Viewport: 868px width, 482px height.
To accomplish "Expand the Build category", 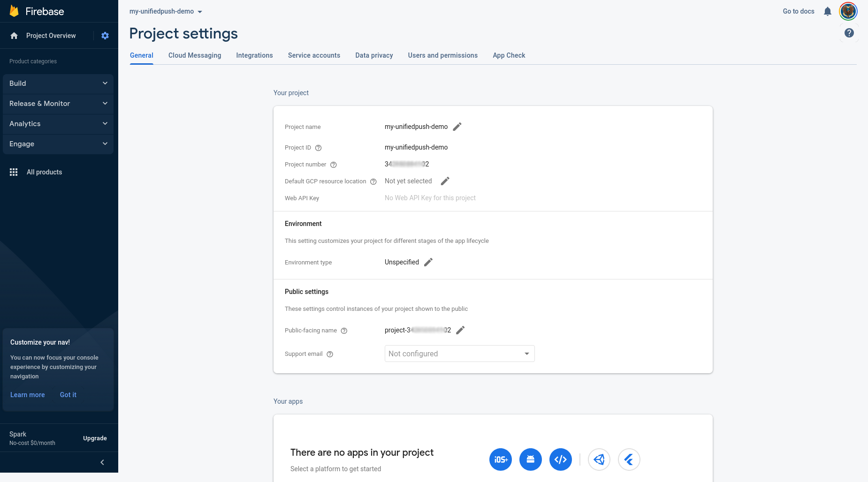I will click(58, 83).
